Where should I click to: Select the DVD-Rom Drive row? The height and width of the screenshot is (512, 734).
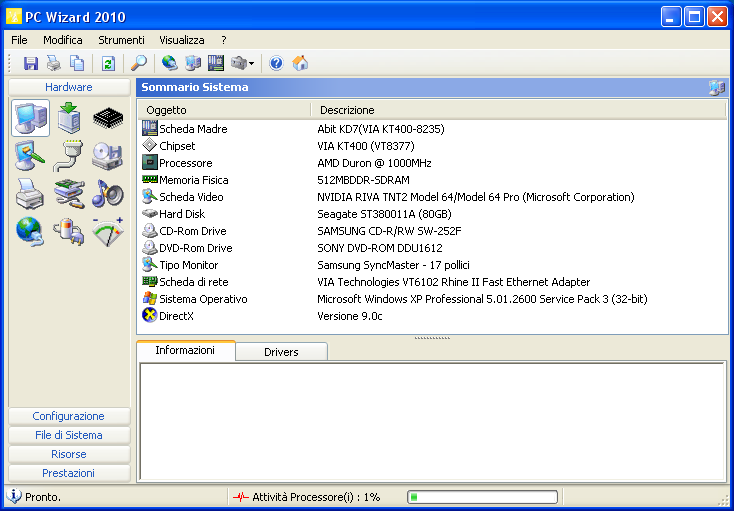pos(432,248)
